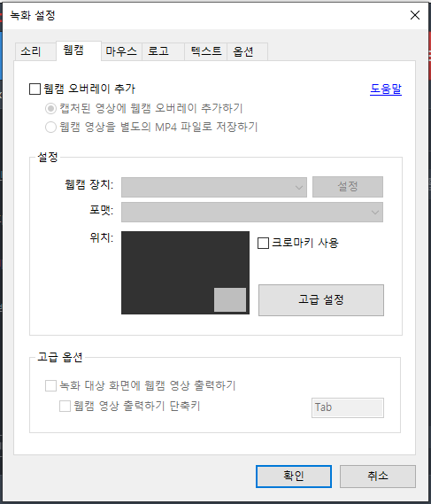Open 고급 설정 advanced settings

click(321, 300)
